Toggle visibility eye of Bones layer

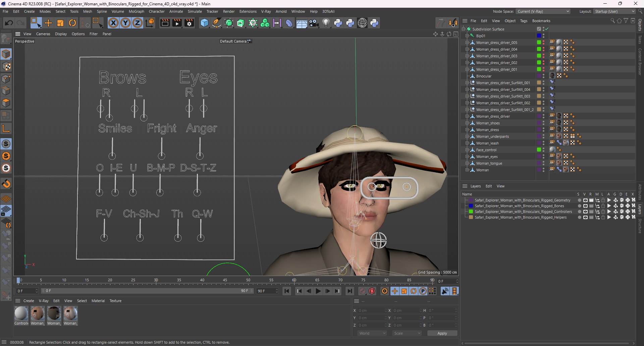pyautogui.click(x=585, y=206)
